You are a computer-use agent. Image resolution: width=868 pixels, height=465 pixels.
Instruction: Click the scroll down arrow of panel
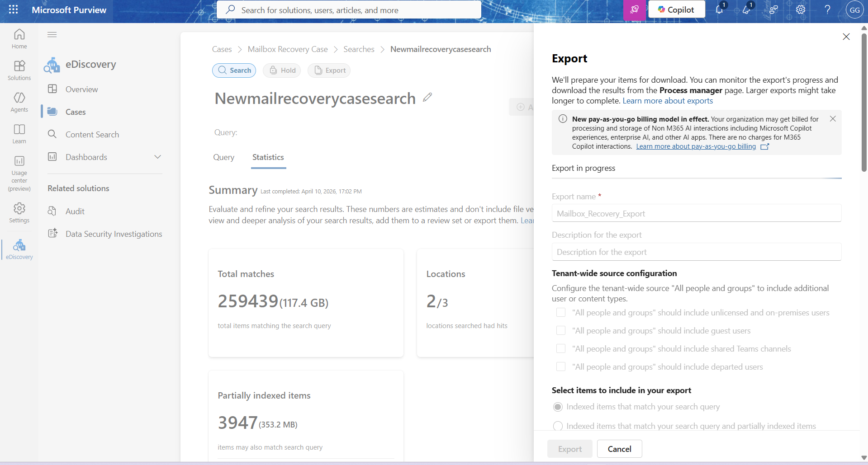(864, 457)
